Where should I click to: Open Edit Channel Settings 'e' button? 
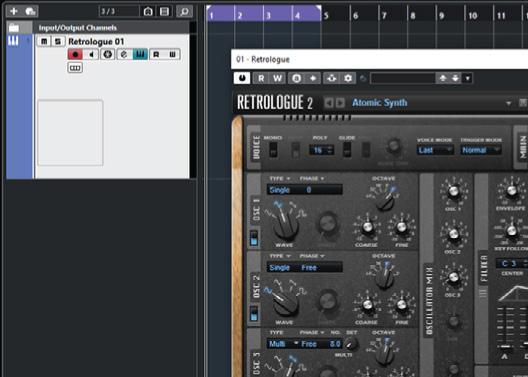click(124, 54)
